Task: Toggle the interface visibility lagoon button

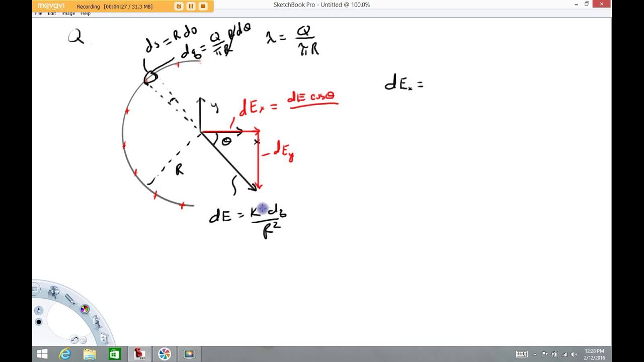Action: pyautogui.click(x=35, y=289)
